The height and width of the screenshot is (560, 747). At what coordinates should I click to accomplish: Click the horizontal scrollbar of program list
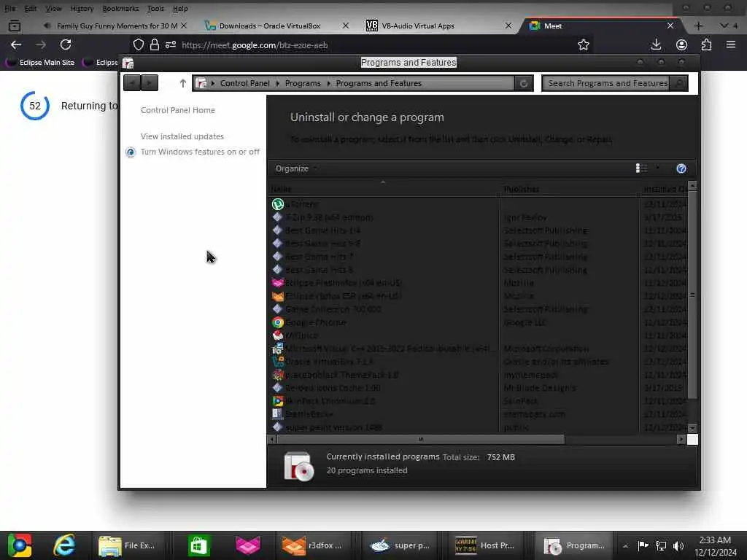coord(420,439)
